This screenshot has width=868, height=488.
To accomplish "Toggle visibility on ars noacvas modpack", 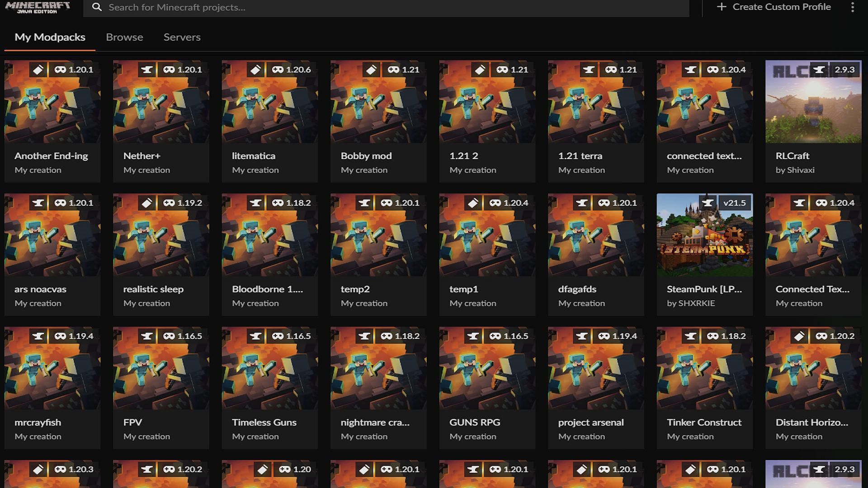I will click(x=60, y=202).
